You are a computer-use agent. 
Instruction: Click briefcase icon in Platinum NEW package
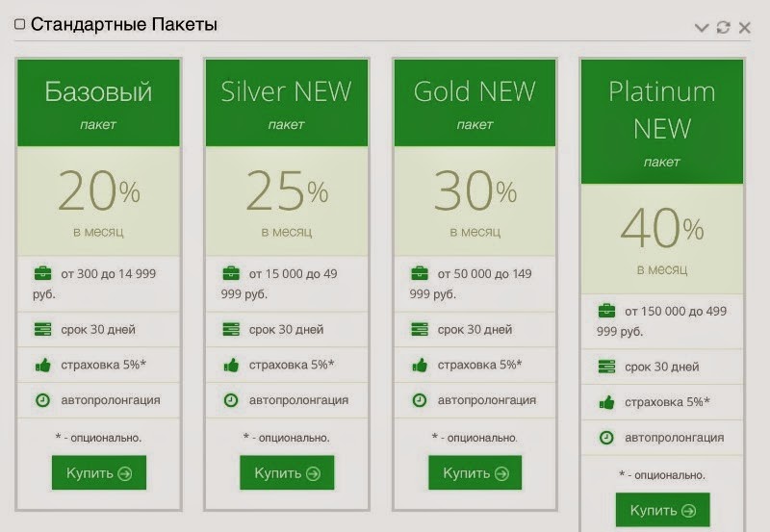606,312
